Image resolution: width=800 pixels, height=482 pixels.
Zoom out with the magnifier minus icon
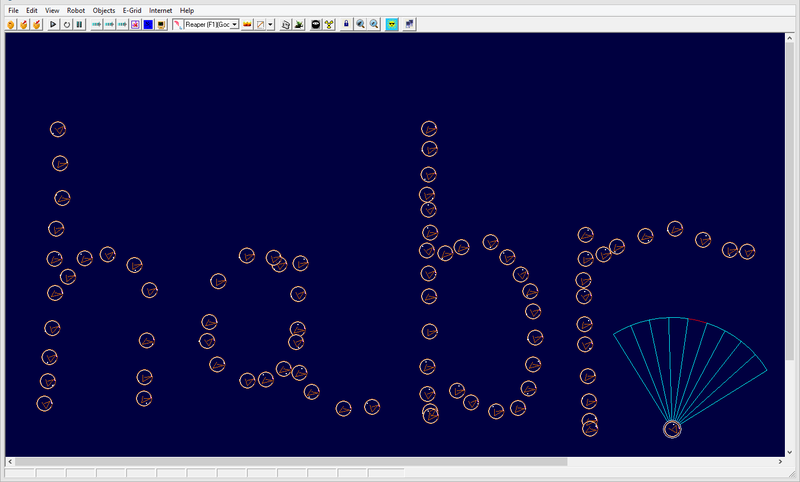pos(374,24)
